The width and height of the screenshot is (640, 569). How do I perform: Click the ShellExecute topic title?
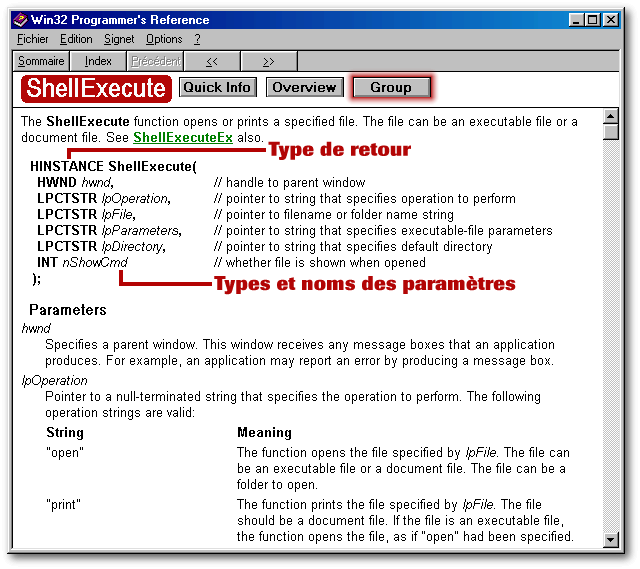click(96, 88)
